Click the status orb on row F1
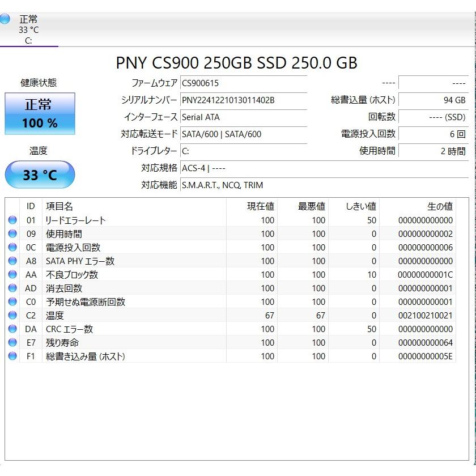The width and height of the screenshot is (476, 476). click(x=12, y=356)
